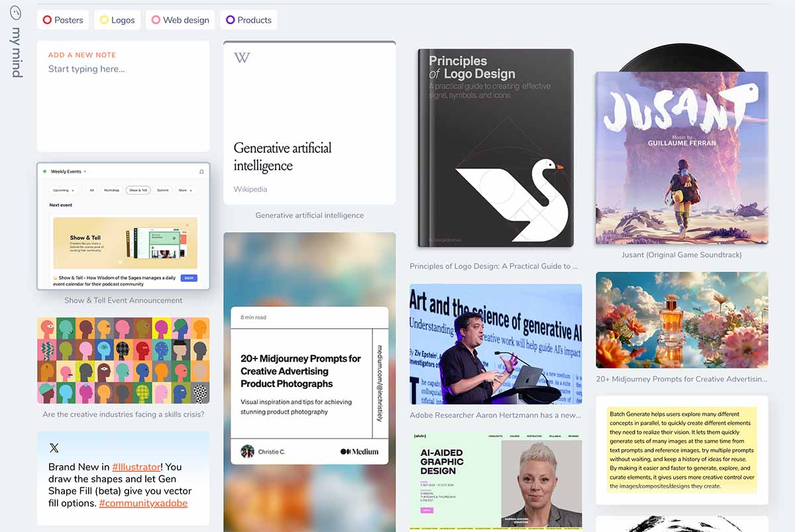Open the medium.com/@inchristiely link
The image size is (795, 532).
[380, 382]
